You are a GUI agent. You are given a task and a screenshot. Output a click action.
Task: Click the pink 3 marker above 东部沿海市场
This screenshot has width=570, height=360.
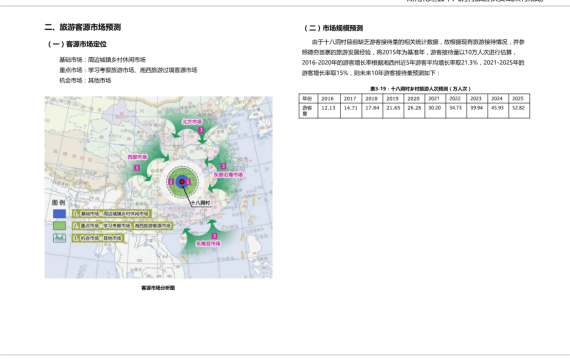(223, 166)
